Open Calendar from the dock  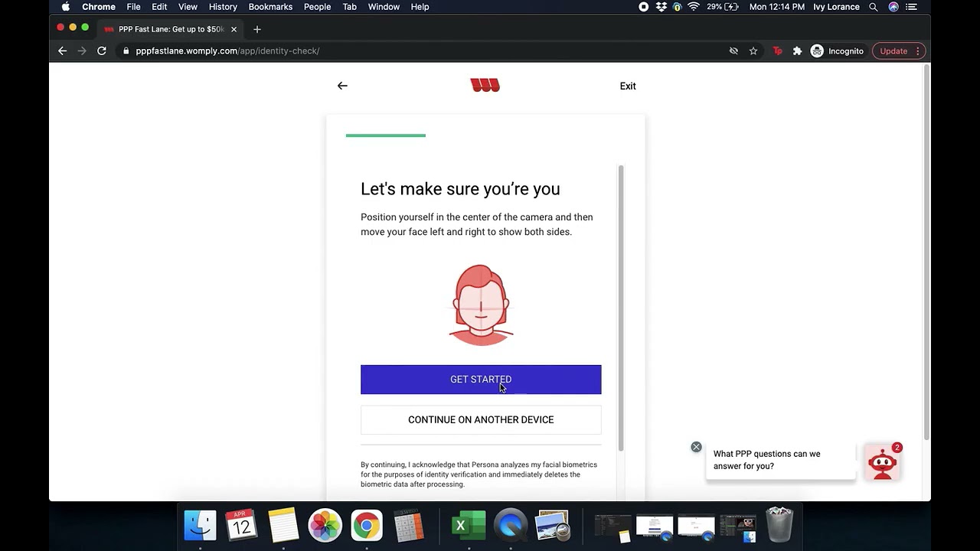(x=242, y=526)
